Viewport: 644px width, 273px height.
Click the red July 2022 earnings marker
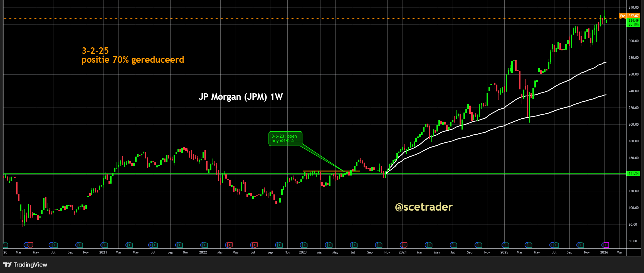pos(255,245)
